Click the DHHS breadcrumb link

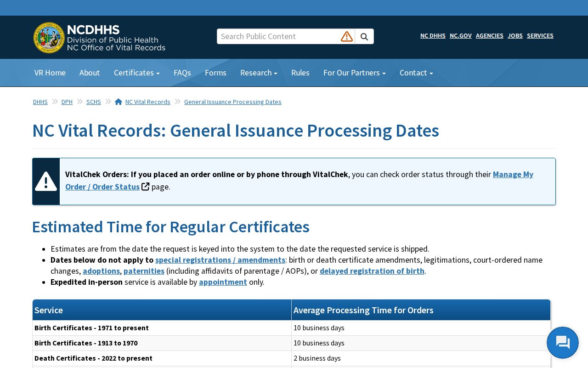(40, 102)
